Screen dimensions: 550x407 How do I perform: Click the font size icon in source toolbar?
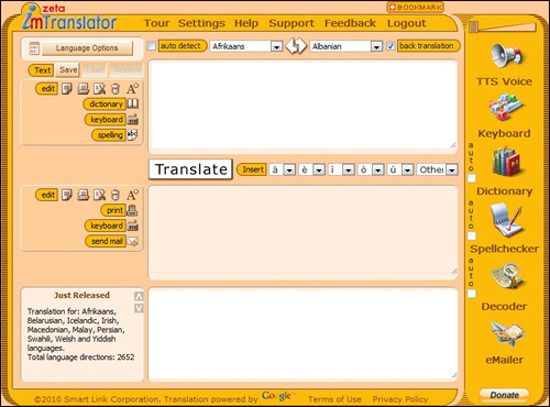point(133,88)
